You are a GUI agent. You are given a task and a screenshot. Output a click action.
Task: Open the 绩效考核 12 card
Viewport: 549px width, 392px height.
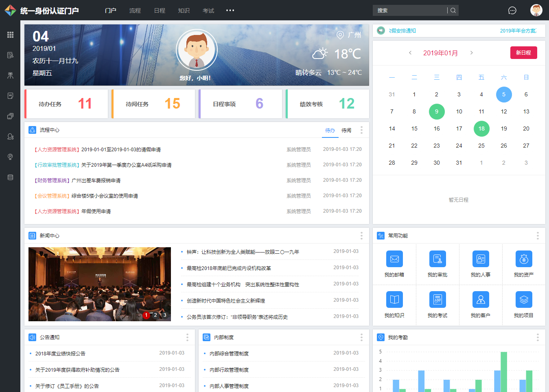point(328,104)
